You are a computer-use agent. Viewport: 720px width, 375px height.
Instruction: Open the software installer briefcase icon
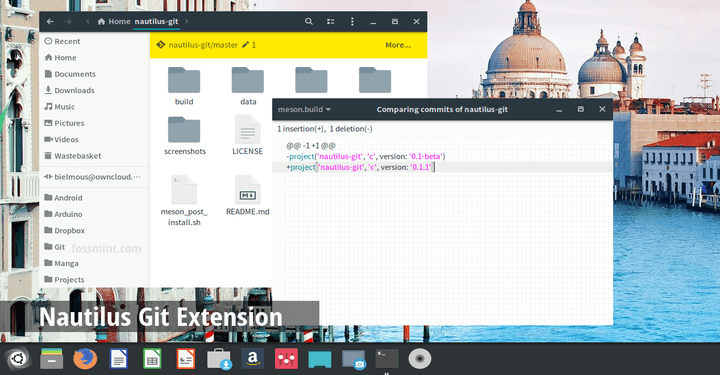[x=219, y=358]
